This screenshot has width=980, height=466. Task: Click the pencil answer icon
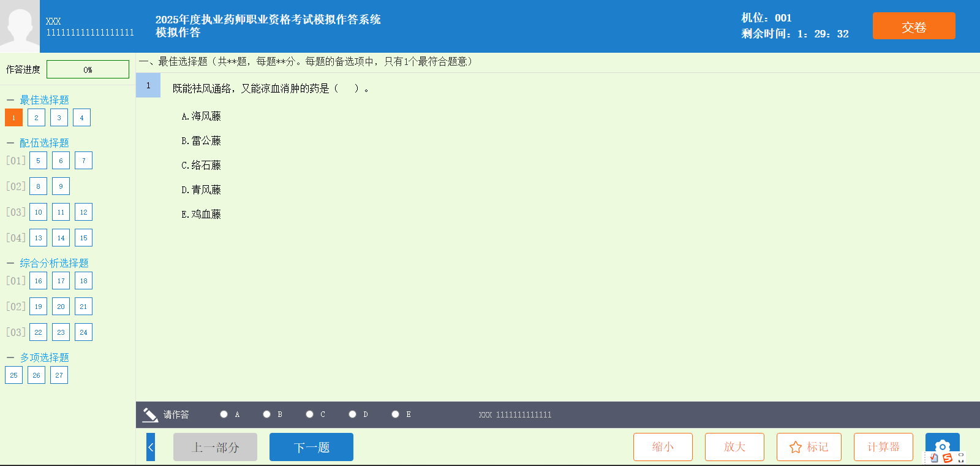tap(150, 415)
